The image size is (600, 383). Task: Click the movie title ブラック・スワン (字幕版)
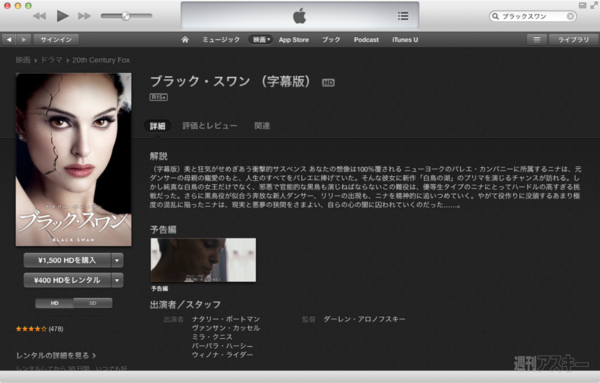point(230,81)
